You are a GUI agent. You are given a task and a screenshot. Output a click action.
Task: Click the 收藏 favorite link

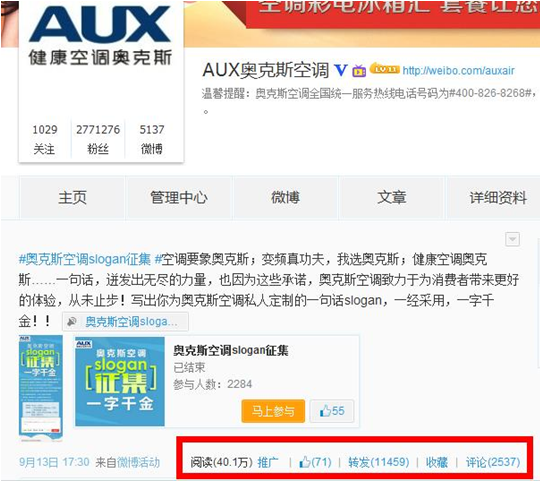tap(436, 462)
